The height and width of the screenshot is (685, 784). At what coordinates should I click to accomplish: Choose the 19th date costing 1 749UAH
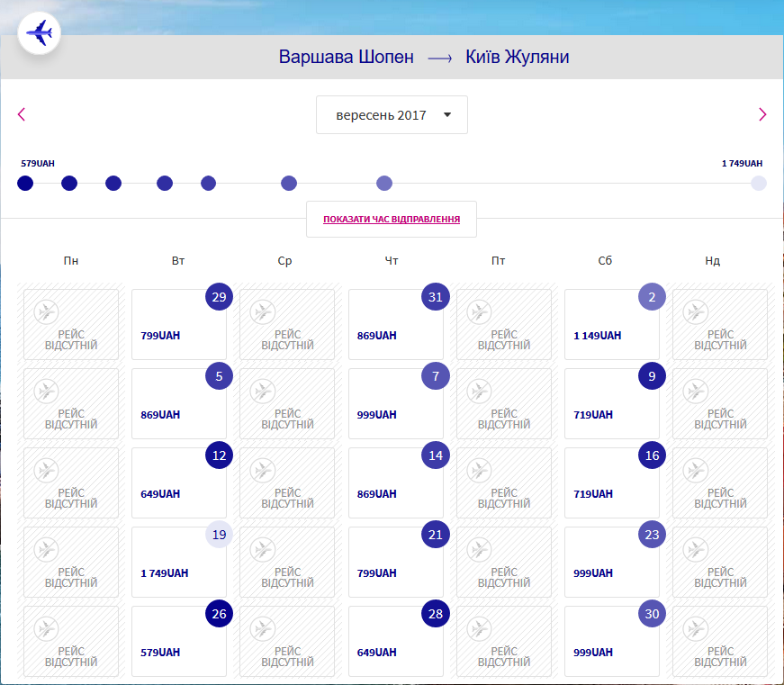pyautogui.click(x=179, y=563)
